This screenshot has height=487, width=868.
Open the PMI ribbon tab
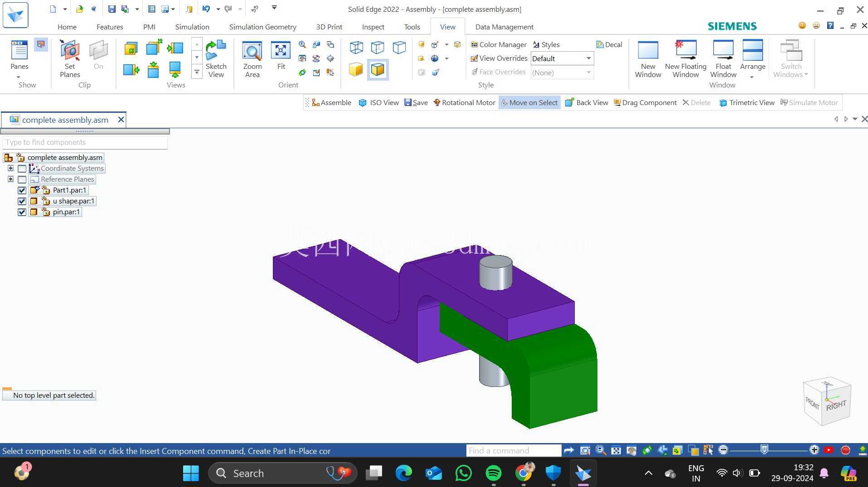point(149,27)
